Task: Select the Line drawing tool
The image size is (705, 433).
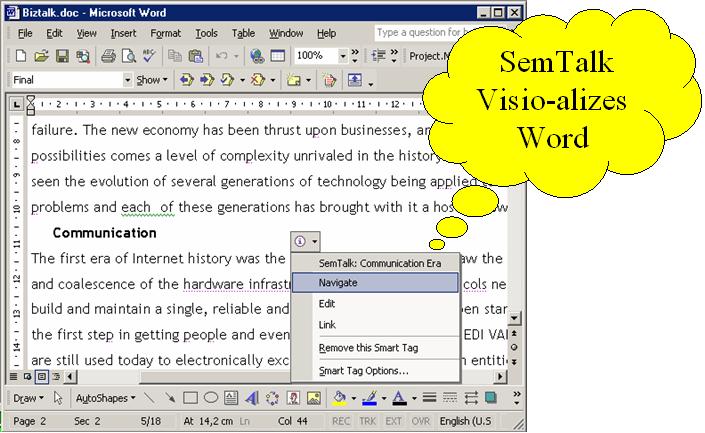Action: pyautogui.click(x=149, y=398)
